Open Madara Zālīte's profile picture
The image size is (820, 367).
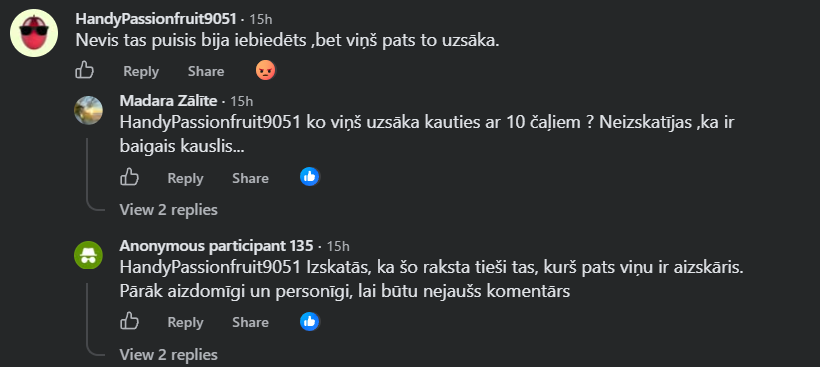click(x=88, y=110)
